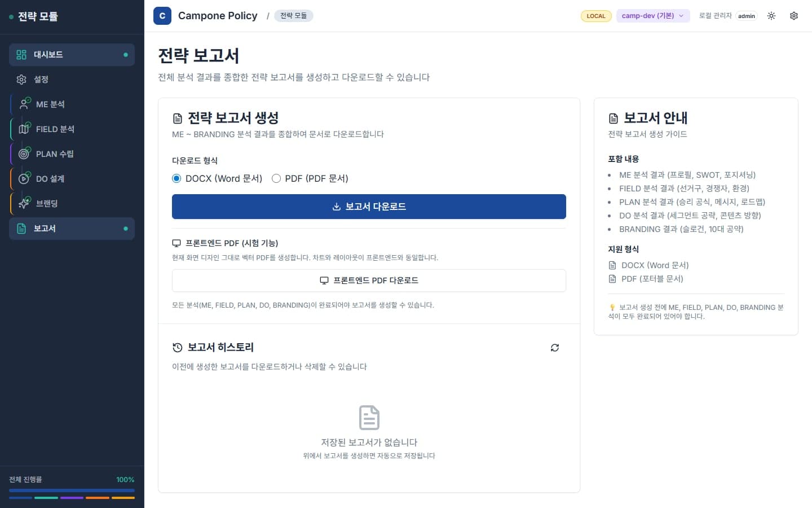
Task: Click the ME 분석 person icon
Action: click(x=24, y=104)
